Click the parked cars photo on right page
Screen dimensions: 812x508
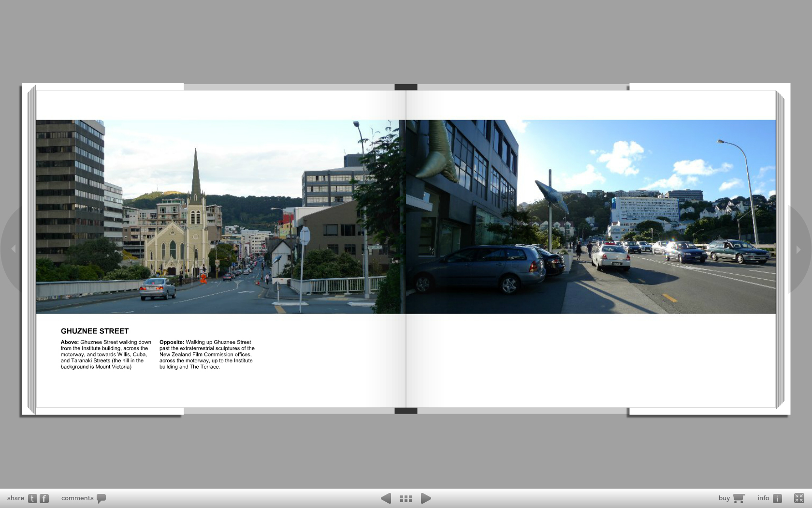coord(591,217)
